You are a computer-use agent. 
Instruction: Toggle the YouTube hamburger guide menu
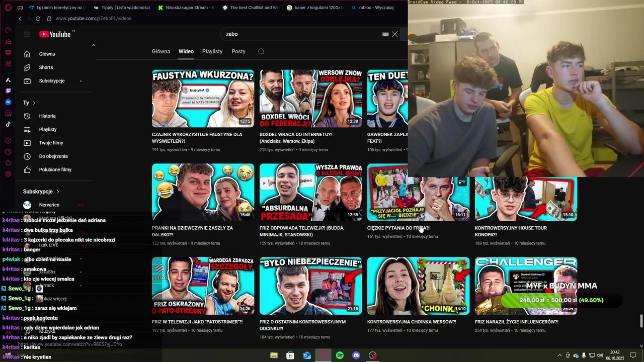27,34
